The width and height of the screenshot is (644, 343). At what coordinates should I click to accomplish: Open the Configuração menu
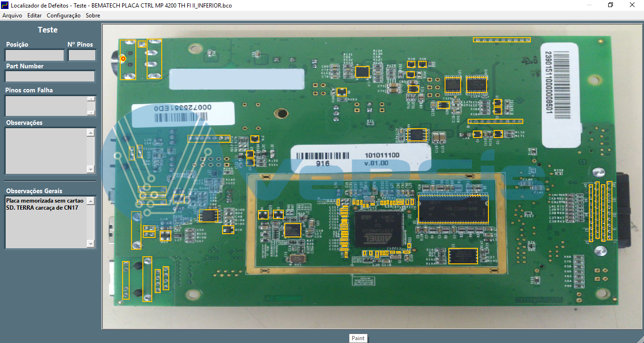pyautogui.click(x=64, y=16)
